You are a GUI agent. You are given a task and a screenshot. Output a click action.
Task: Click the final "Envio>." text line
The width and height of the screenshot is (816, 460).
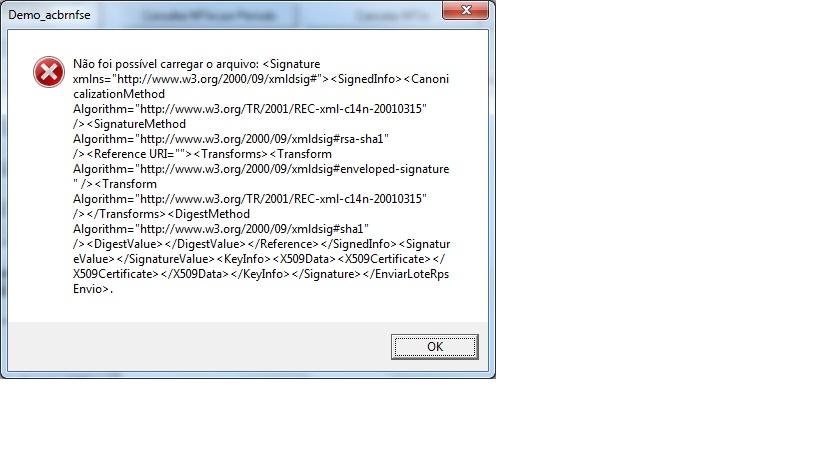point(93,289)
